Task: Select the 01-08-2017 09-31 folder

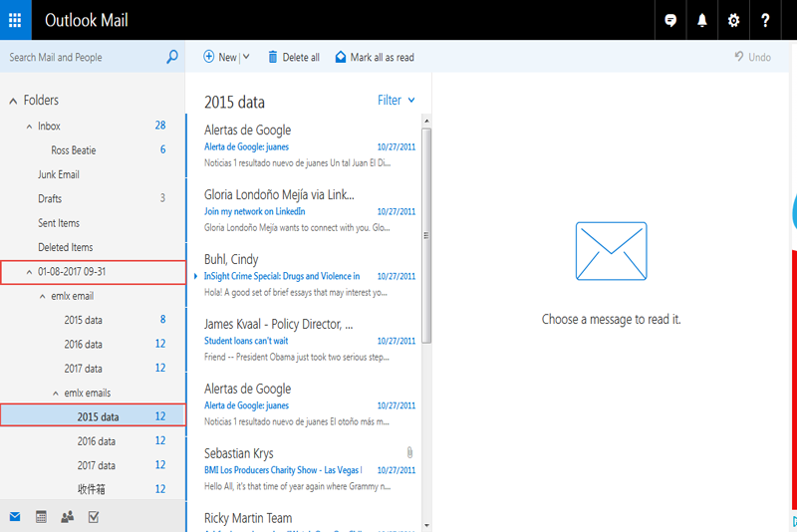Action: pos(93,272)
